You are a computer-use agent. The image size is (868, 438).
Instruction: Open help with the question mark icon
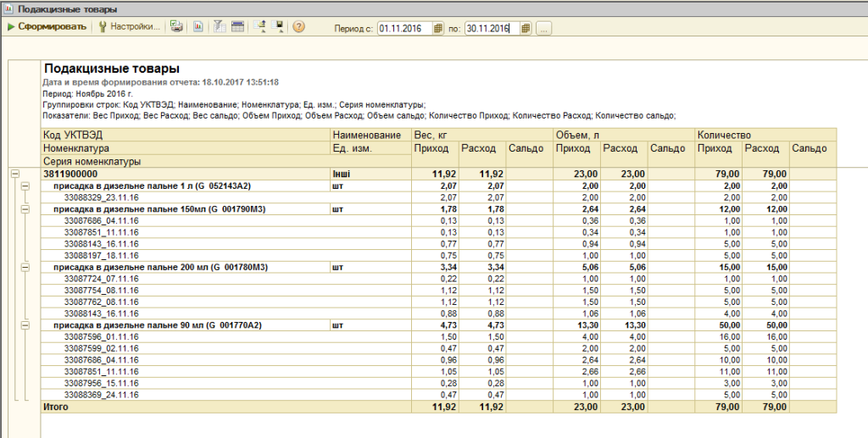tap(298, 27)
